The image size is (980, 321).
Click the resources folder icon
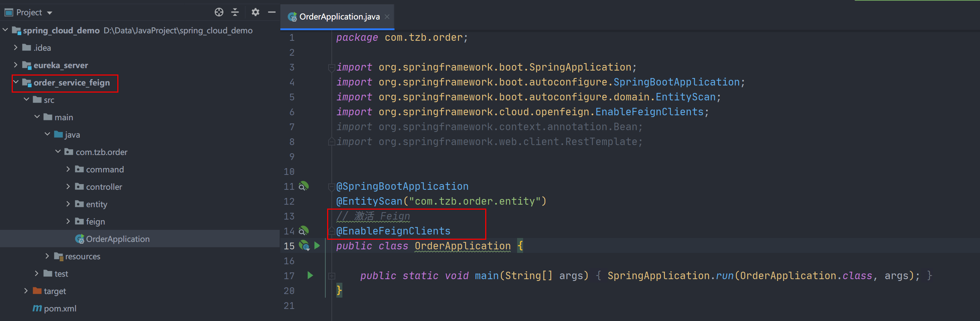[x=58, y=256]
